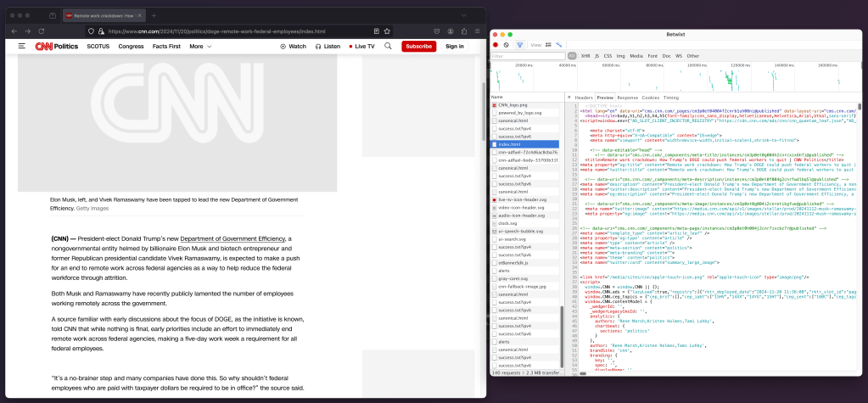Select index.html in the request list
Screen dimensions: 868x403
tap(510, 144)
